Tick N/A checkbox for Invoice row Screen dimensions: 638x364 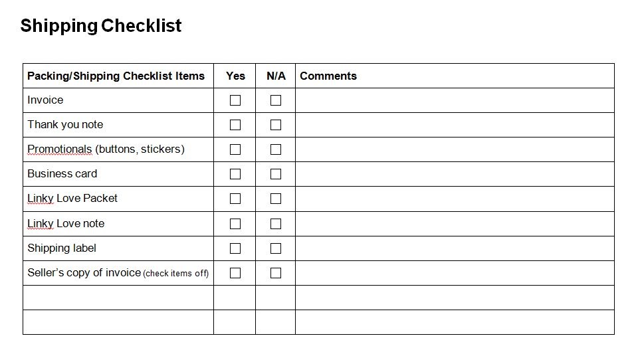[276, 100]
